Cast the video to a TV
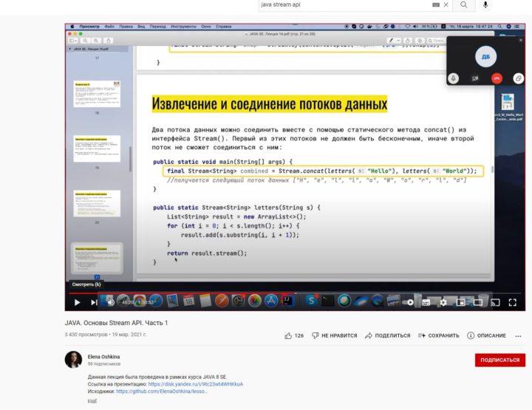The height and width of the screenshot is (410, 532). (x=495, y=302)
